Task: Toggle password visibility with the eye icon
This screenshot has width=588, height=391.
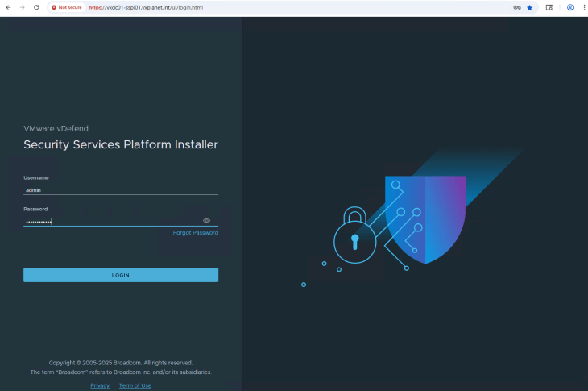Action: 206,220
